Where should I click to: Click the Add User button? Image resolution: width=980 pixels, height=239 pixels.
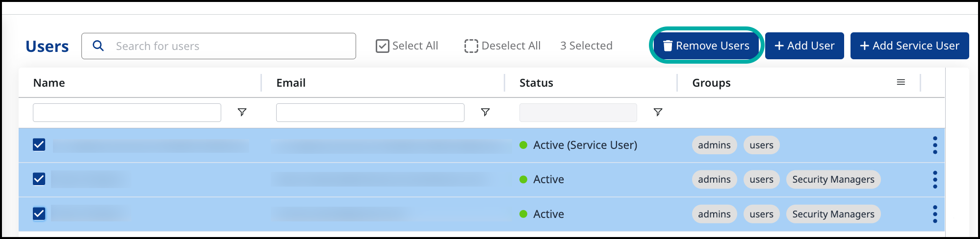point(804,46)
